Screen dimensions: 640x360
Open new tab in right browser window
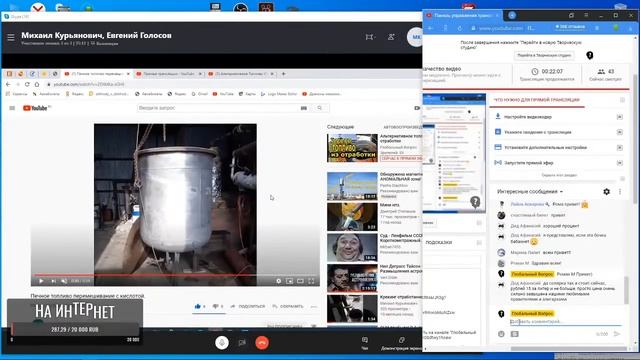(512, 15)
